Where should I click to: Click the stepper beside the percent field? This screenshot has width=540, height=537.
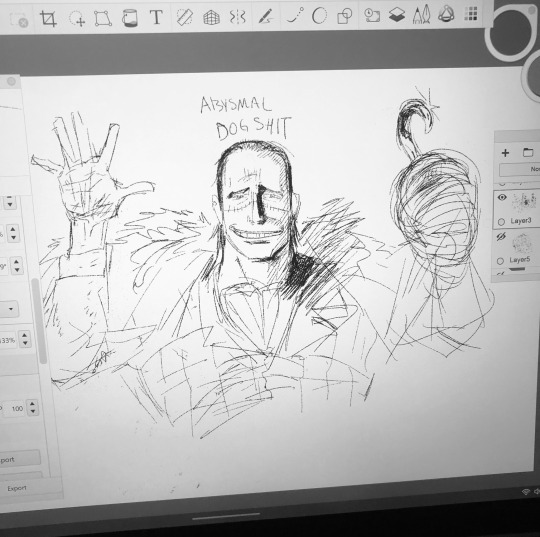[x=13, y=233]
